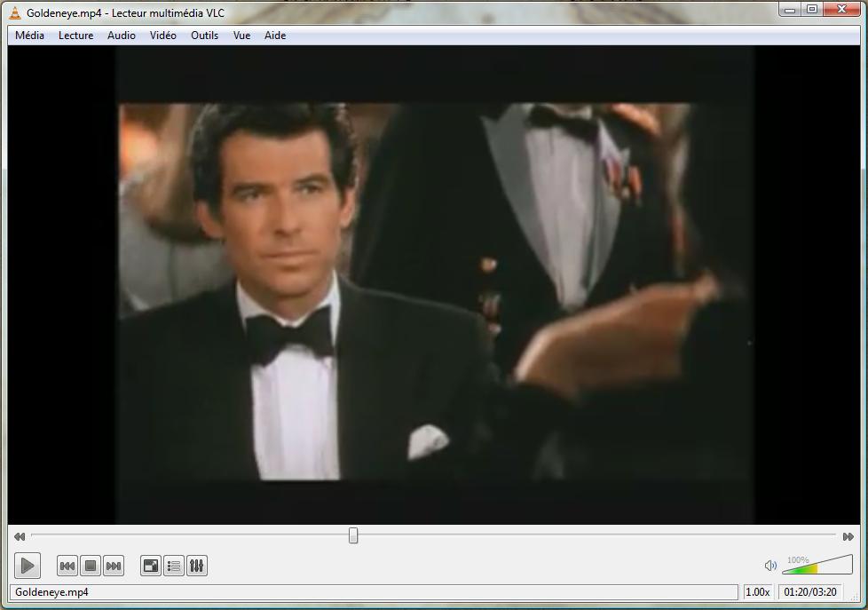Open the Lecture menu
Viewport: 868px width, 610px height.
click(75, 36)
